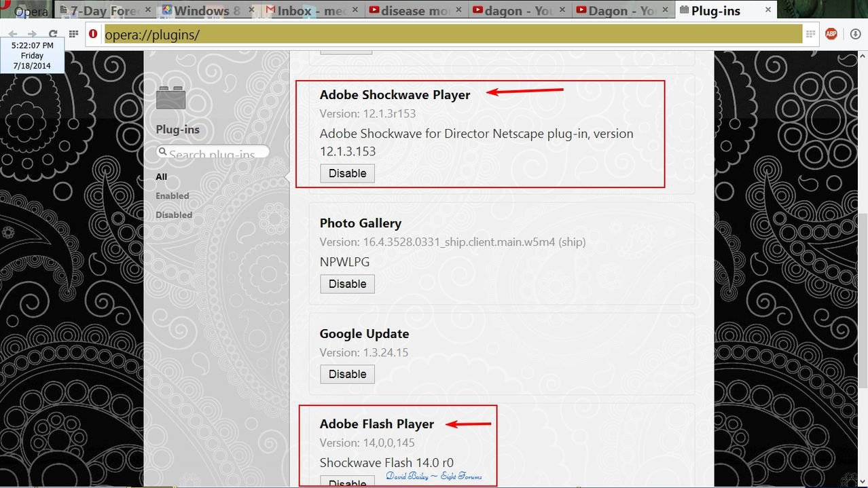
Task: Open the Gmail Inbox tab
Action: [x=311, y=11]
